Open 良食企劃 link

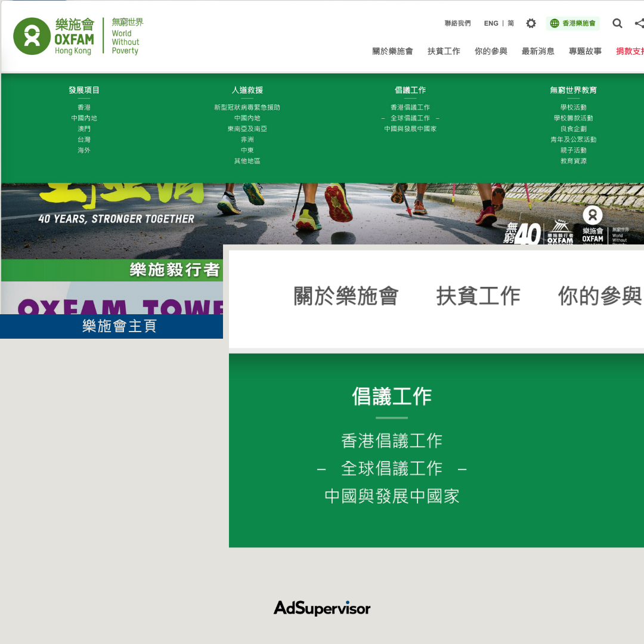573,129
